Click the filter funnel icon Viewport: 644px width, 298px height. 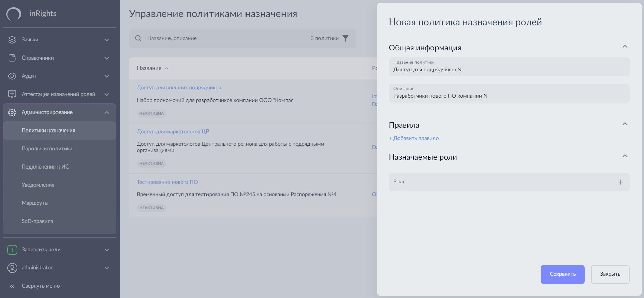point(345,38)
